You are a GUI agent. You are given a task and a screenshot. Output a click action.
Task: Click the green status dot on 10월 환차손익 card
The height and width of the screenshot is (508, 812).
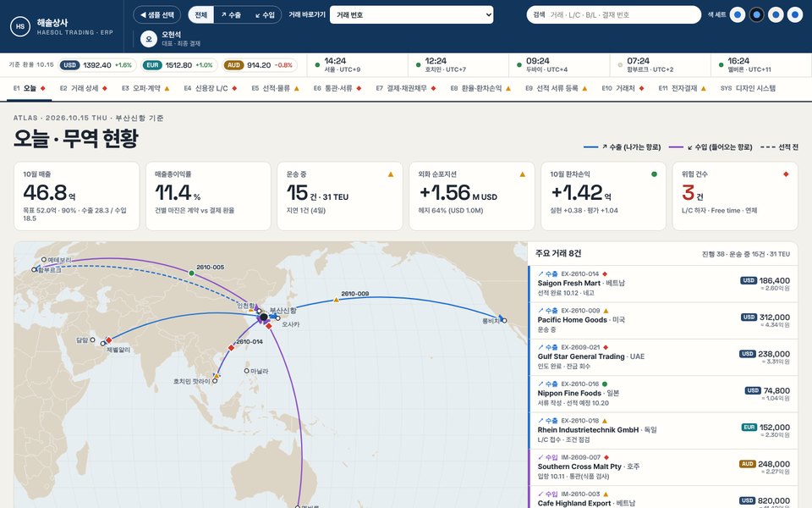point(654,174)
